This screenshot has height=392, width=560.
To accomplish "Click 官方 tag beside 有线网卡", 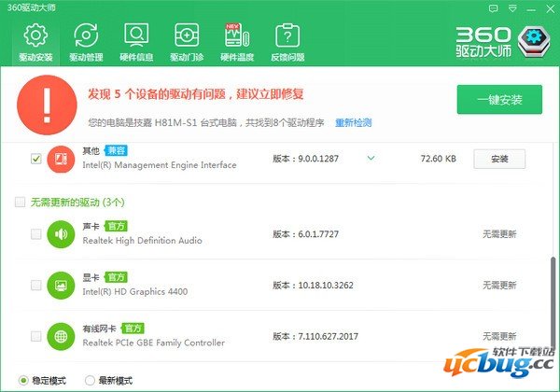I will 133,329.
